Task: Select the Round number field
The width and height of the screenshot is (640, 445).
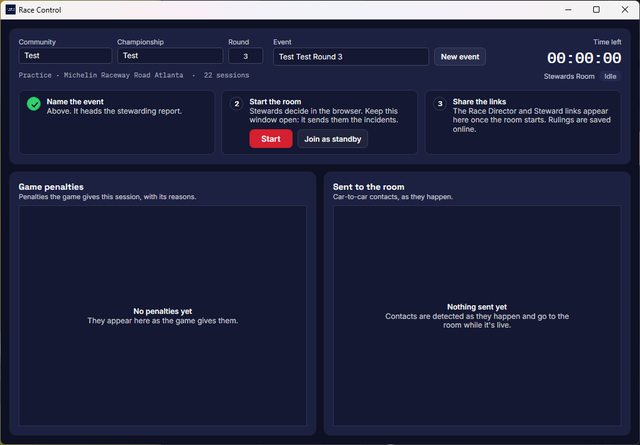Action: tap(245, 56)
